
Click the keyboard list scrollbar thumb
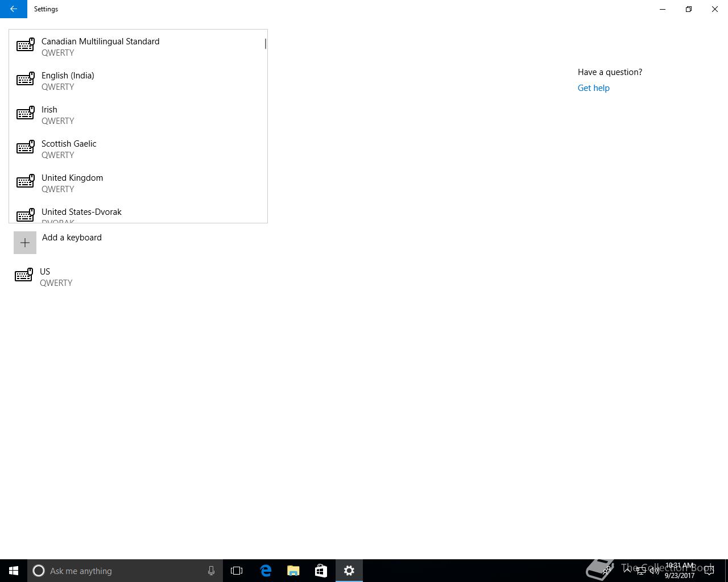(x=265, y=44)
